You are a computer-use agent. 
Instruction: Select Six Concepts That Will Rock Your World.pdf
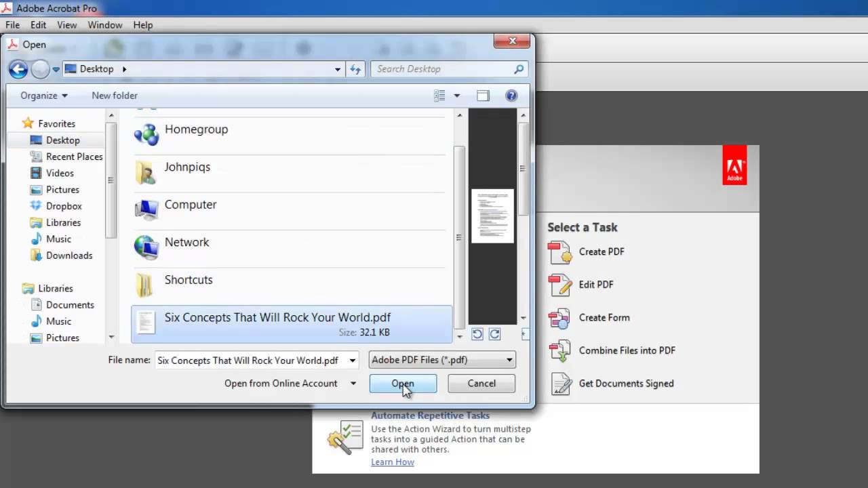(292, 324)
